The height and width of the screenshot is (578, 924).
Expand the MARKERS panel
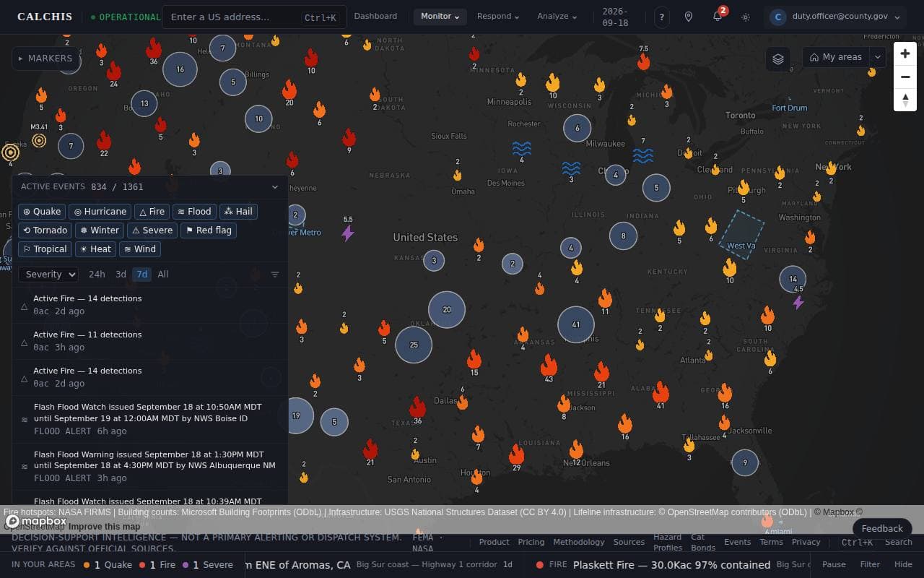click(45, 59)
